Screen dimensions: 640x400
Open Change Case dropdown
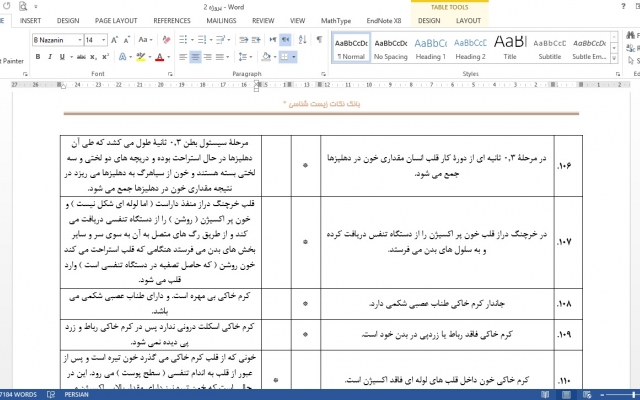coord(145,40)
